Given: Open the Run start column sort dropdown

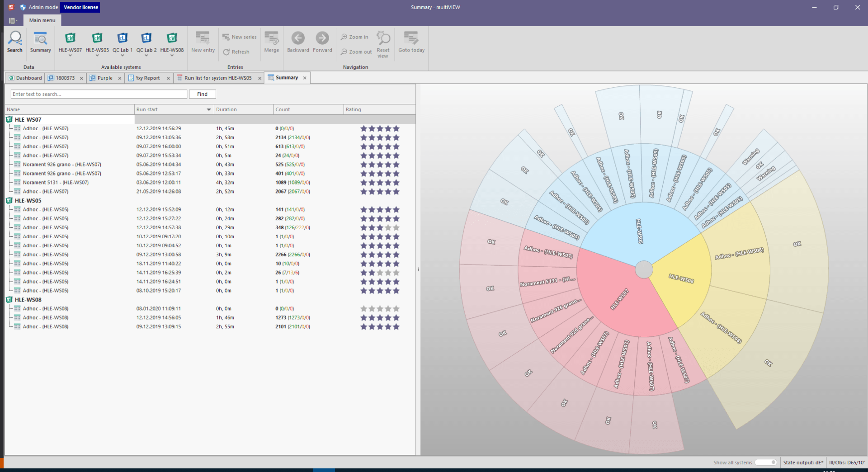Looking at the screenshot, I should (208, 109).
